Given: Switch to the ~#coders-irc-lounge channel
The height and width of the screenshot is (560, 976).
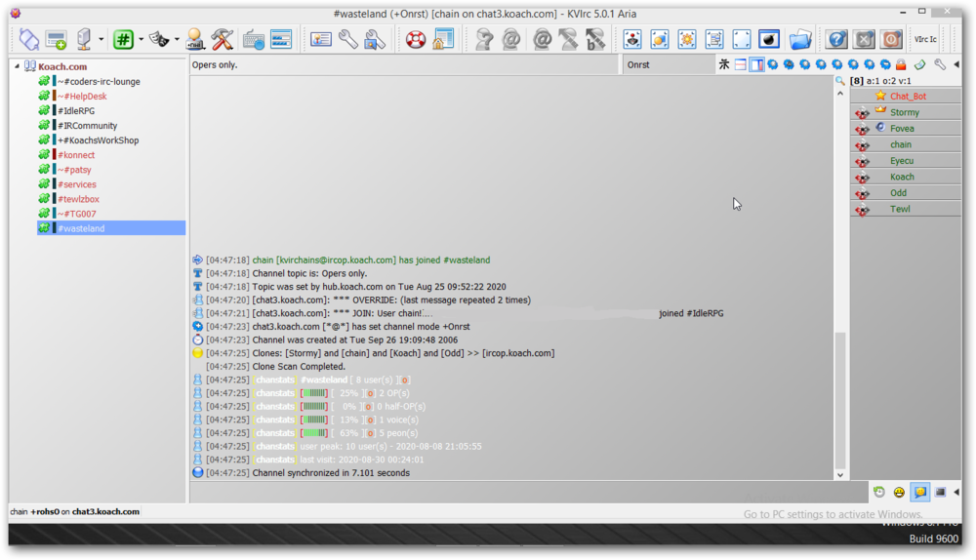Looking at the screenshot, I should pos(99,82).
